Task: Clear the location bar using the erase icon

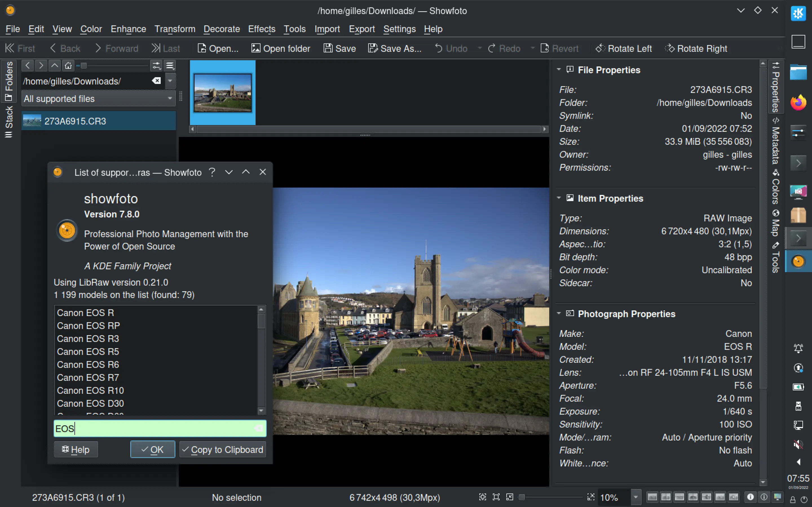Action: click(156, 81)
